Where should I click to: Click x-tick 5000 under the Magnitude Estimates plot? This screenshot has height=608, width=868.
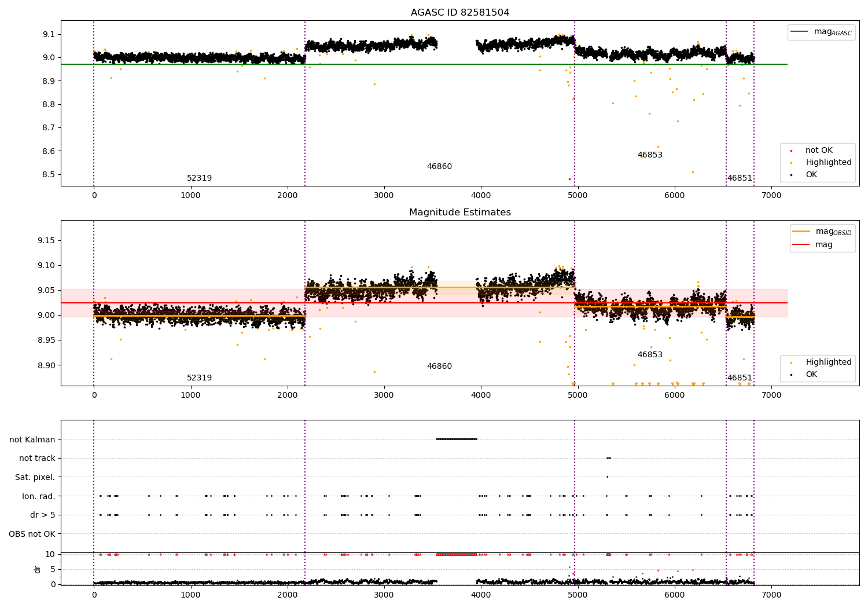point(578,395)
